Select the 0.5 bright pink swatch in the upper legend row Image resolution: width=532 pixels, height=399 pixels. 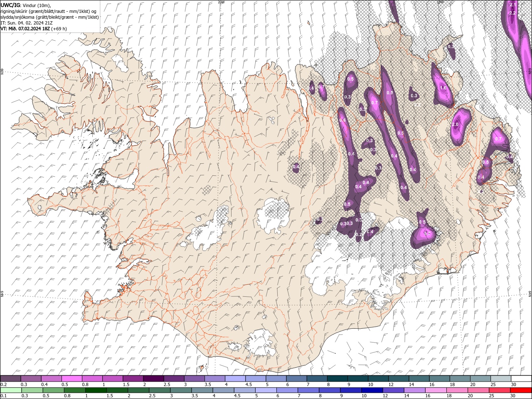tap(71, 379)
